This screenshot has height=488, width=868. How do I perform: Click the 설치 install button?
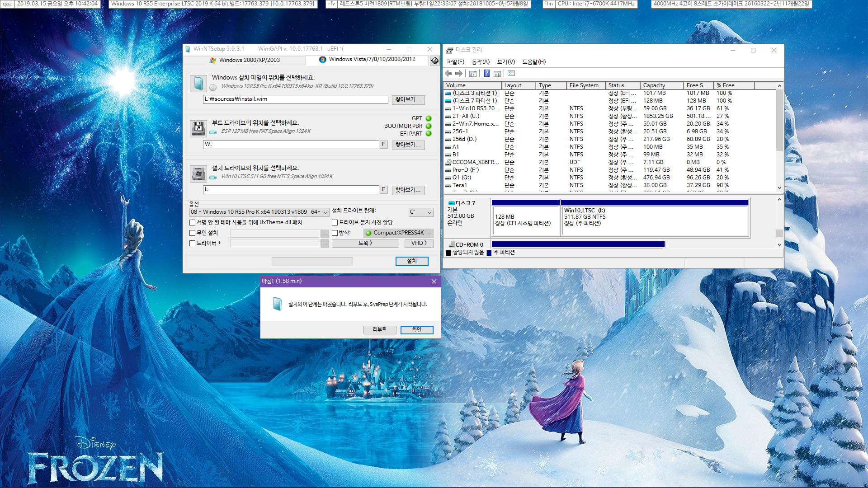coord(411,261)
